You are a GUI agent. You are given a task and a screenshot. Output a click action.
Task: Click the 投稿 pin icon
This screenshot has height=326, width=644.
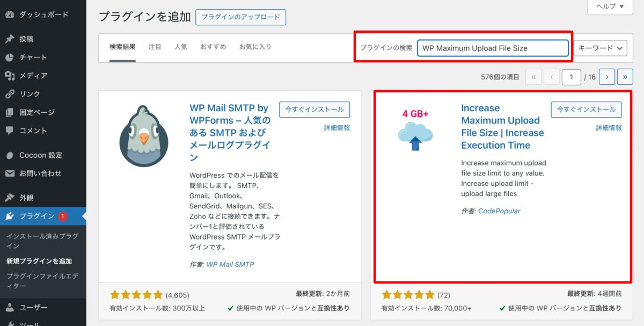point(10,39)
